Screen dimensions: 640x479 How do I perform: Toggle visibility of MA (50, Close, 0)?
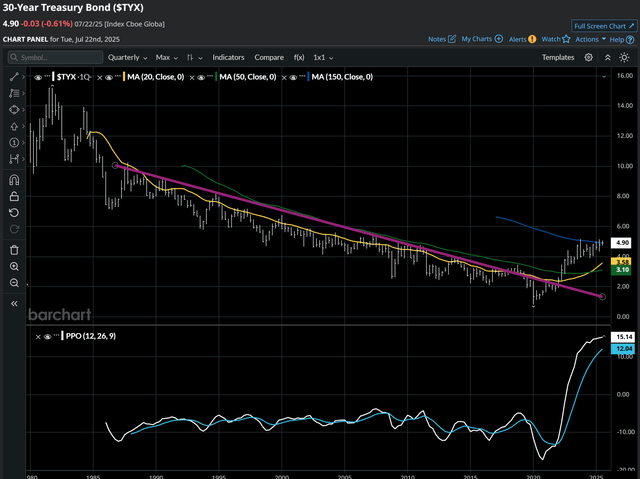tap(201, 77)
